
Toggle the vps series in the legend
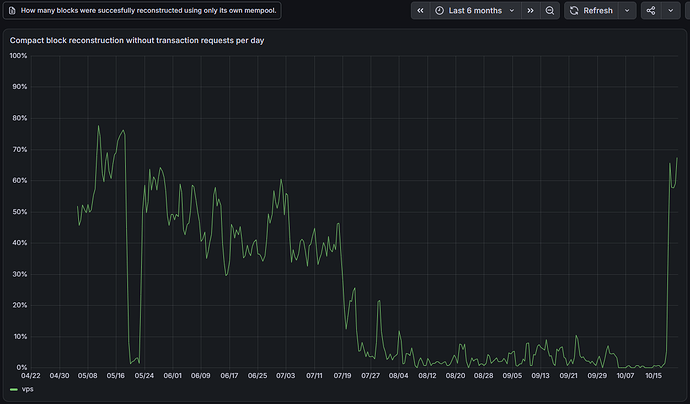[x=28, y=389]
